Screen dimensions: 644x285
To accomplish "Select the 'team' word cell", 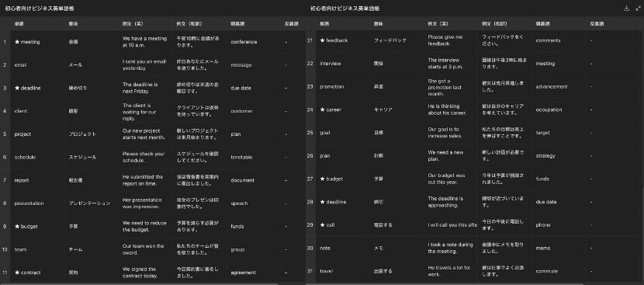I will [x=20, y=249].
